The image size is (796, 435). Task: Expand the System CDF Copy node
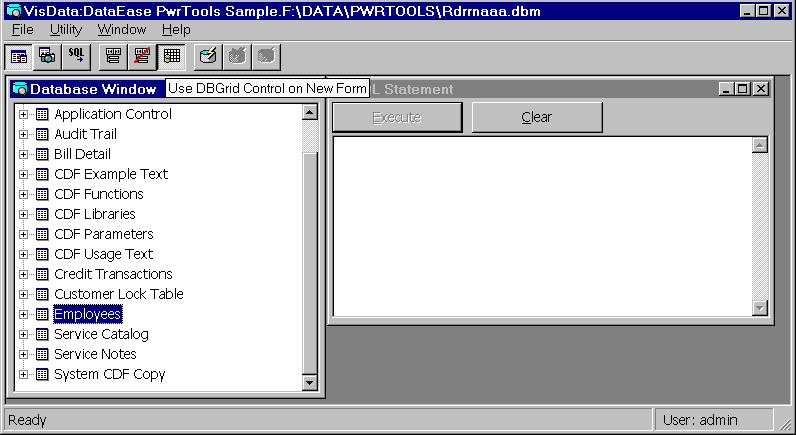pos(23,375)
